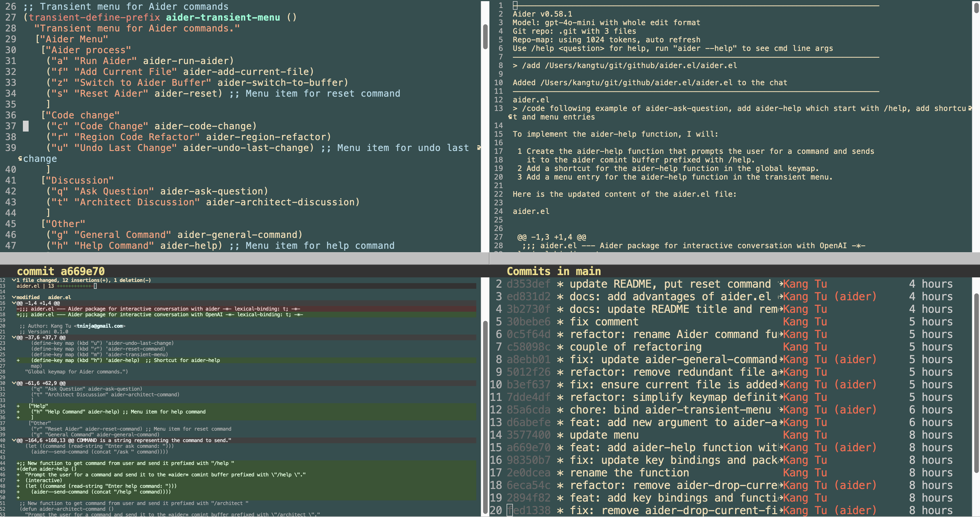
Task: Click the 'aider-transient-menu' function name
Action: tap(223, 17)
